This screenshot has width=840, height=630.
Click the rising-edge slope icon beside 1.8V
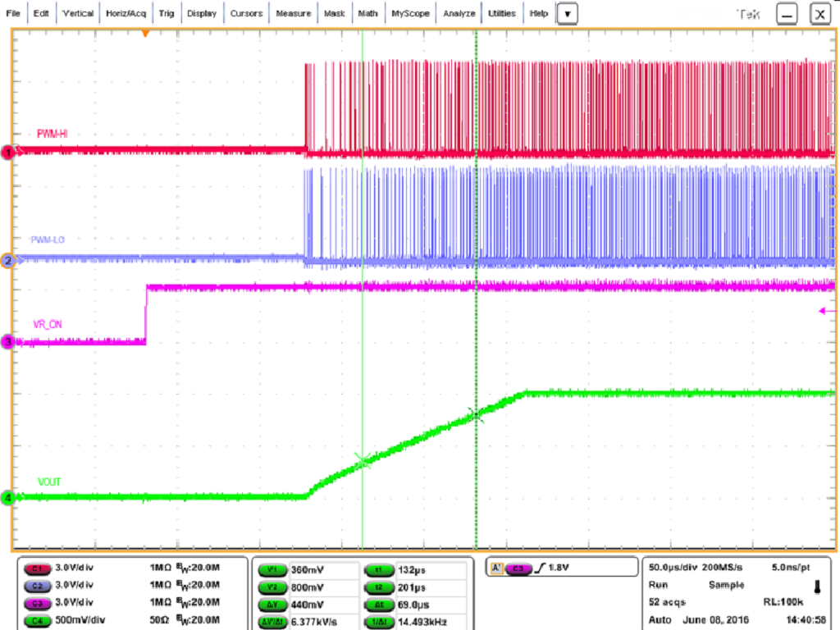(x=542, y=567)
